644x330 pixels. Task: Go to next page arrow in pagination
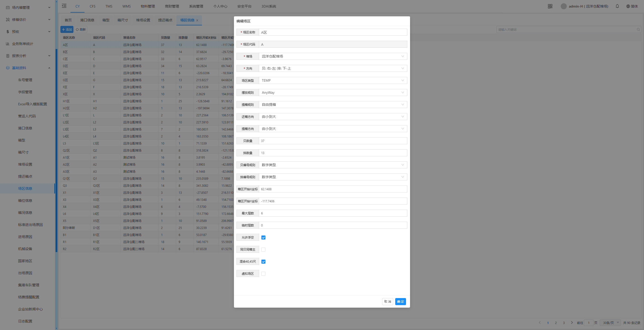(x=572, y=323)
